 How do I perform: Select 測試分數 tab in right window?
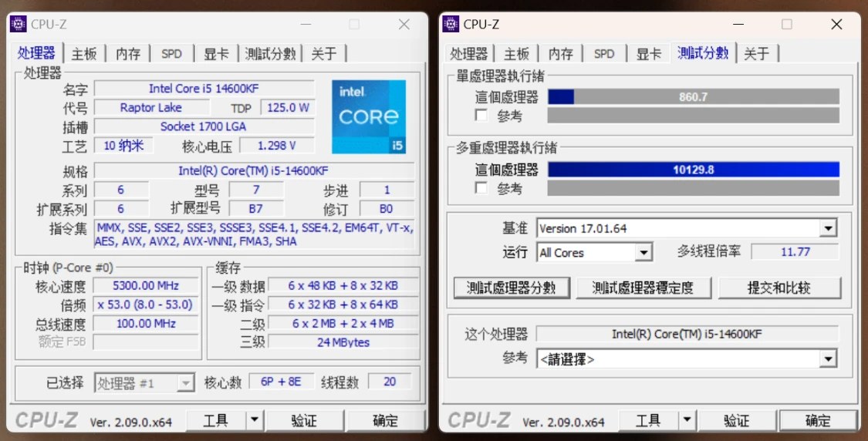(x=703, y=53)
